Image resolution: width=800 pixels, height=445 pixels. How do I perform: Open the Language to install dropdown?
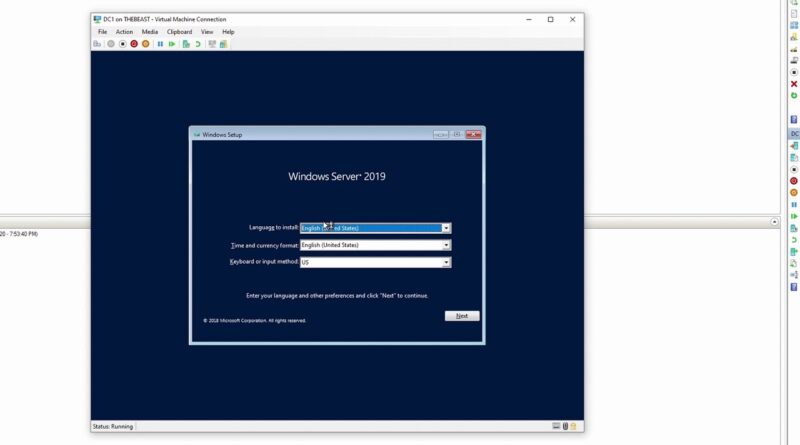point(446,228)
